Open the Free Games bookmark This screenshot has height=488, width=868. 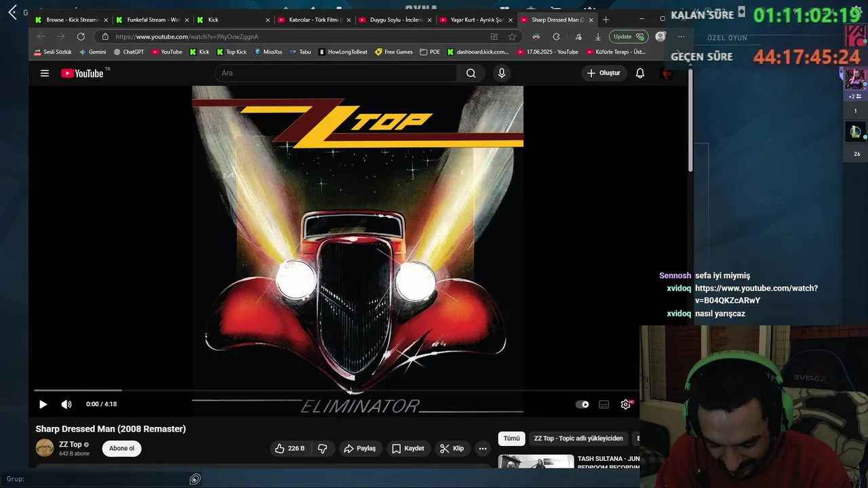pos(394,52)
